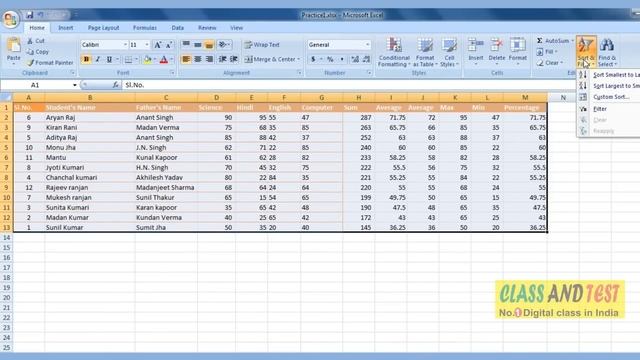Decrease the cell indent

point(222,60)
